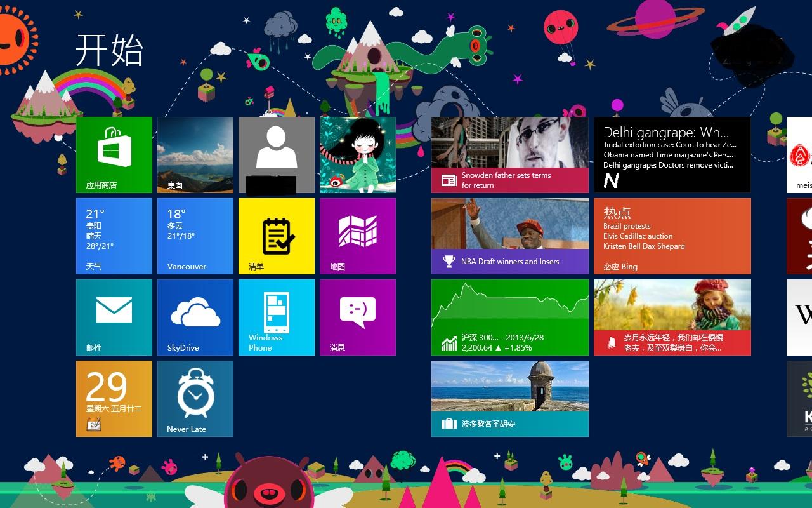Launch the 清单 checklist app
812x508 pixels.
click(x=277, y=236)
